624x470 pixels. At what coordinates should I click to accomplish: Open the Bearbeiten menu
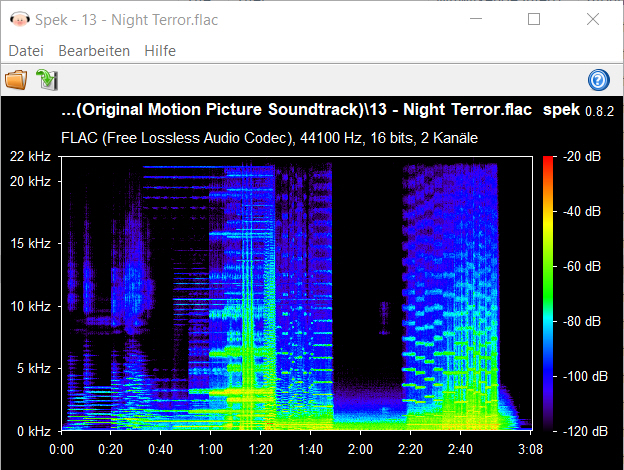point(94,51)
